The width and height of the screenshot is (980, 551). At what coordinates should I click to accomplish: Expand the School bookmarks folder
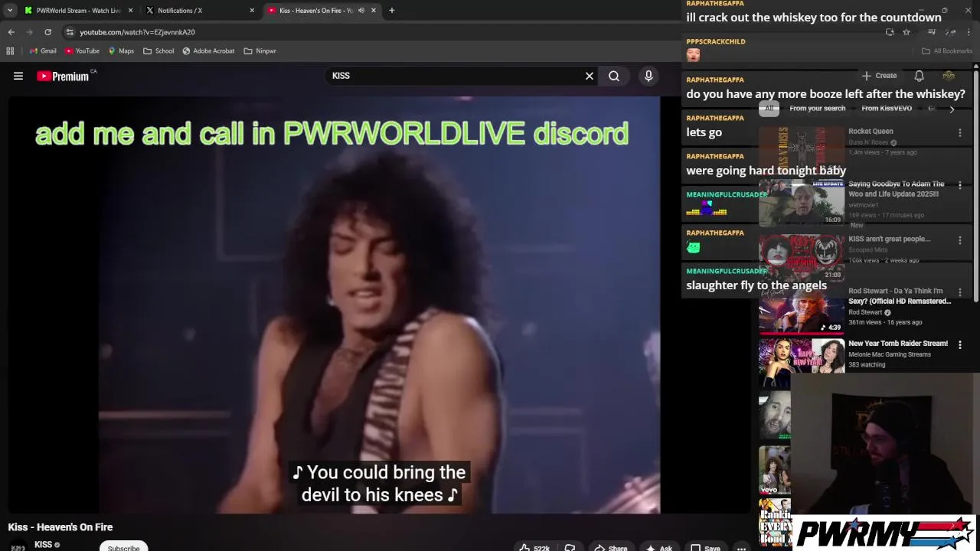158,51
